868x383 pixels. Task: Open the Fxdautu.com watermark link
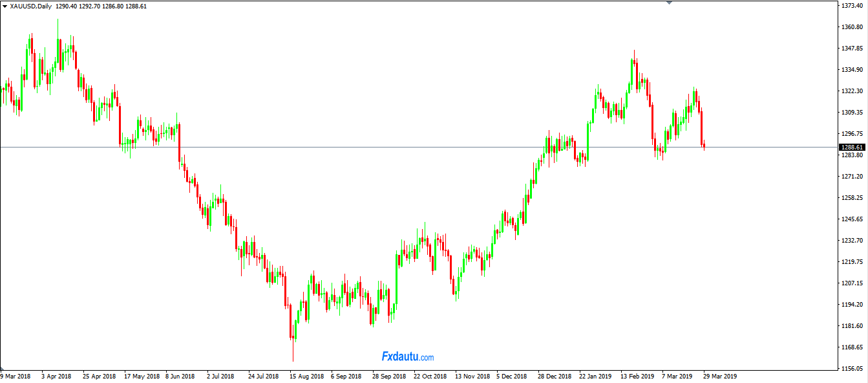click(x=408, y=356)
